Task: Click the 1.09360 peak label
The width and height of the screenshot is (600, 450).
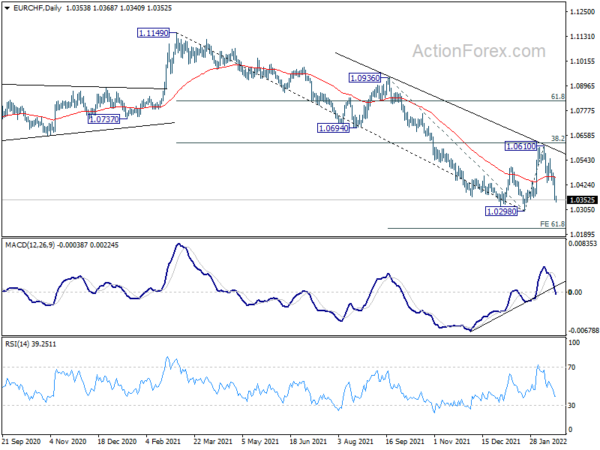Action: (x=365, y=78)
